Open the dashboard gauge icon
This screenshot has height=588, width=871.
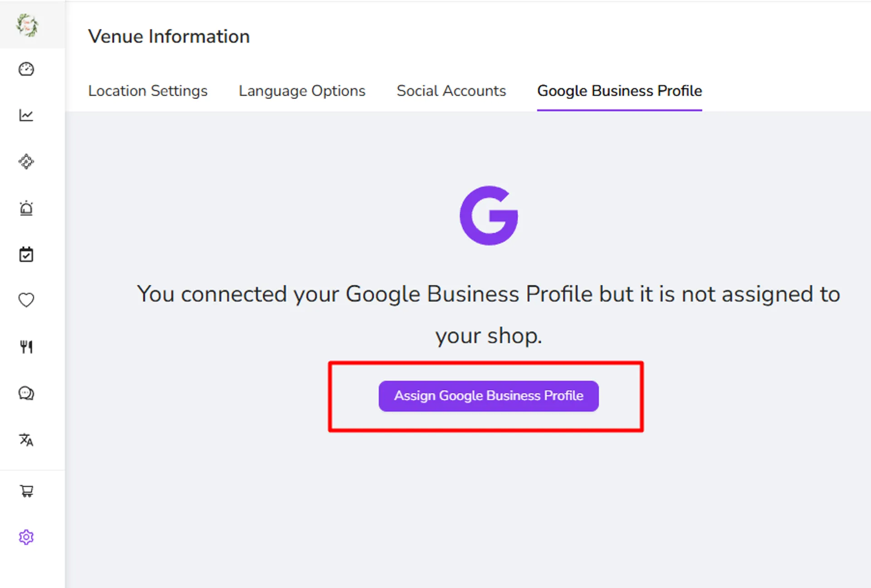[x=26, y=69]
